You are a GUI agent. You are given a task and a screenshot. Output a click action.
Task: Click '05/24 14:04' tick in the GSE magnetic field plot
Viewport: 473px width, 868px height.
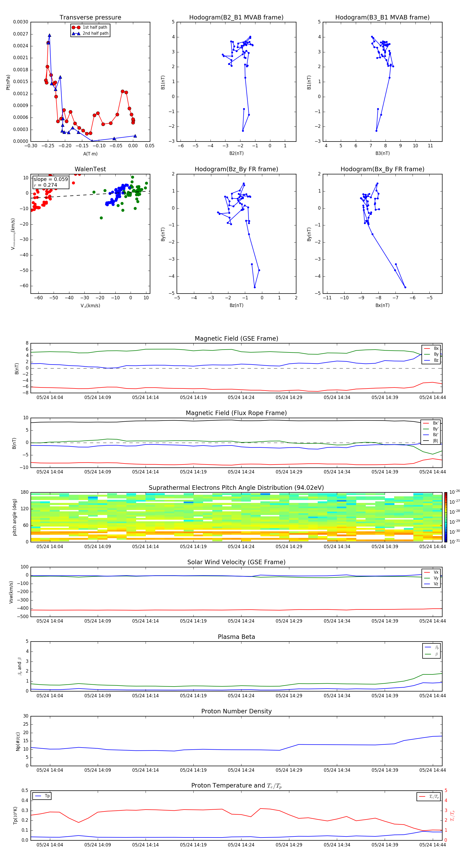[50, 398]
